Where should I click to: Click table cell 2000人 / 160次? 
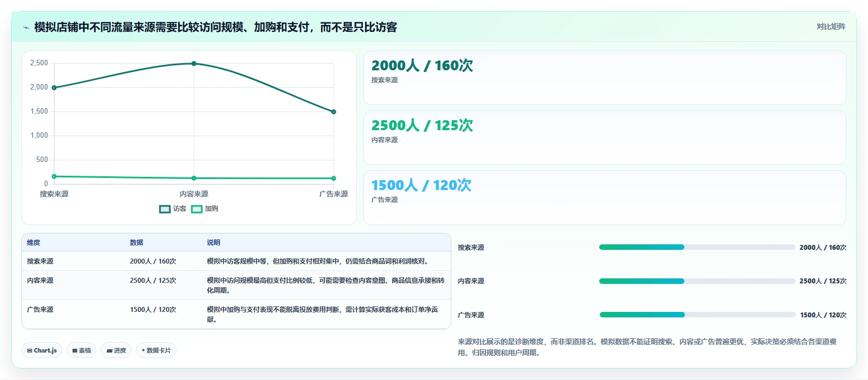153,261
